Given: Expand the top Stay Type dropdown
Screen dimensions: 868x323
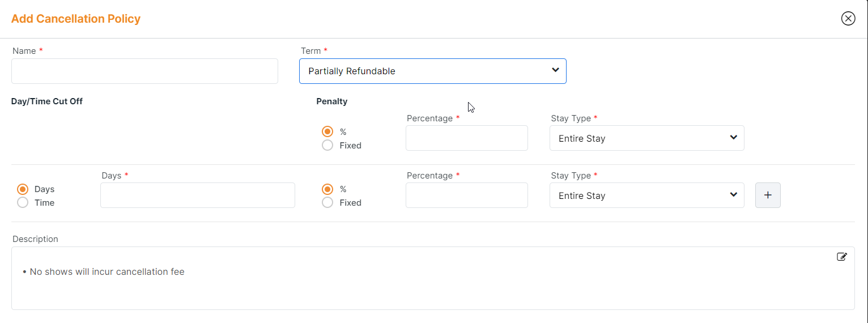Looking at the screenshot, I should 646,138.
